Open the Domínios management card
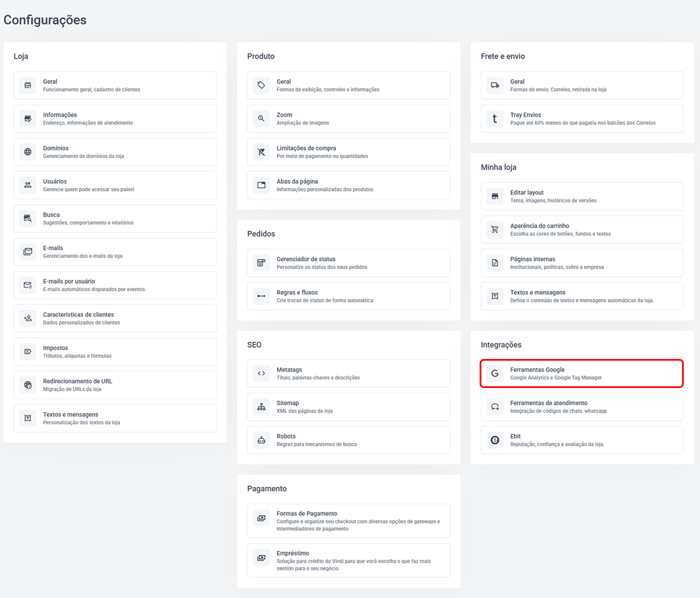Image resolution: width=700 pixels, height=598 pixels. point(115,152)
